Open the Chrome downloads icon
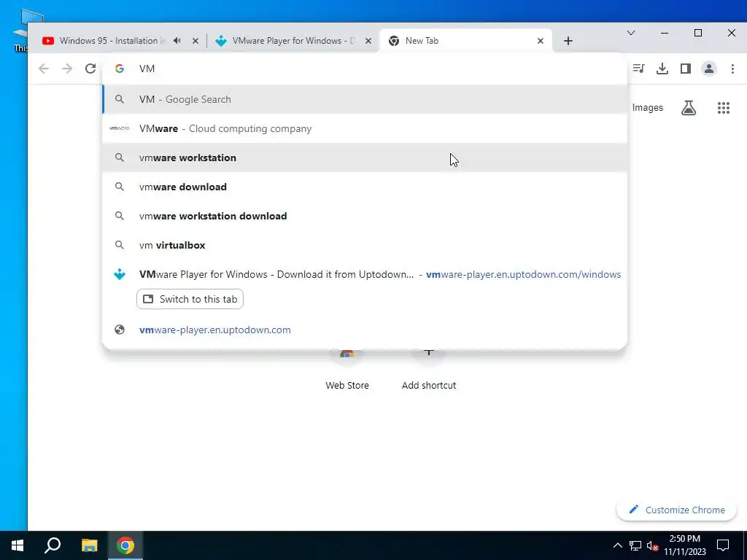 (x=662, y=69)
